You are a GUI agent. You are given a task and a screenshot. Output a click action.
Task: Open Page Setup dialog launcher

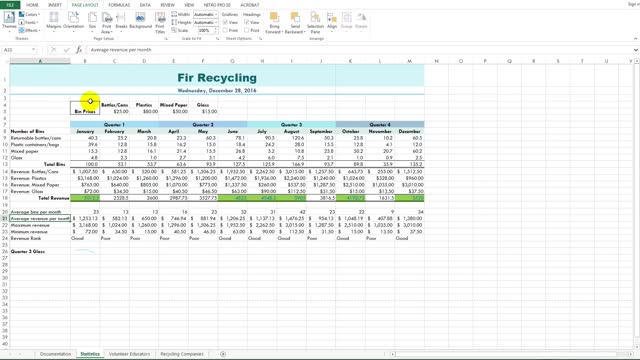pos(166,39)
